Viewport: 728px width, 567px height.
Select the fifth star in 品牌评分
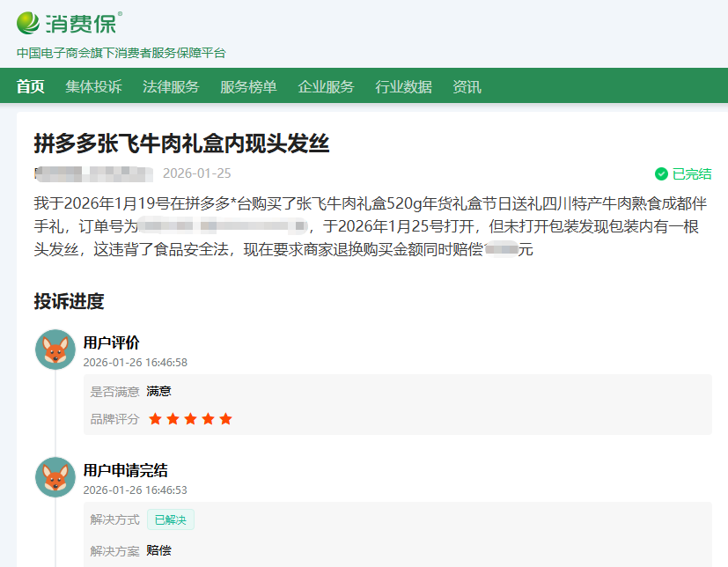225,419
